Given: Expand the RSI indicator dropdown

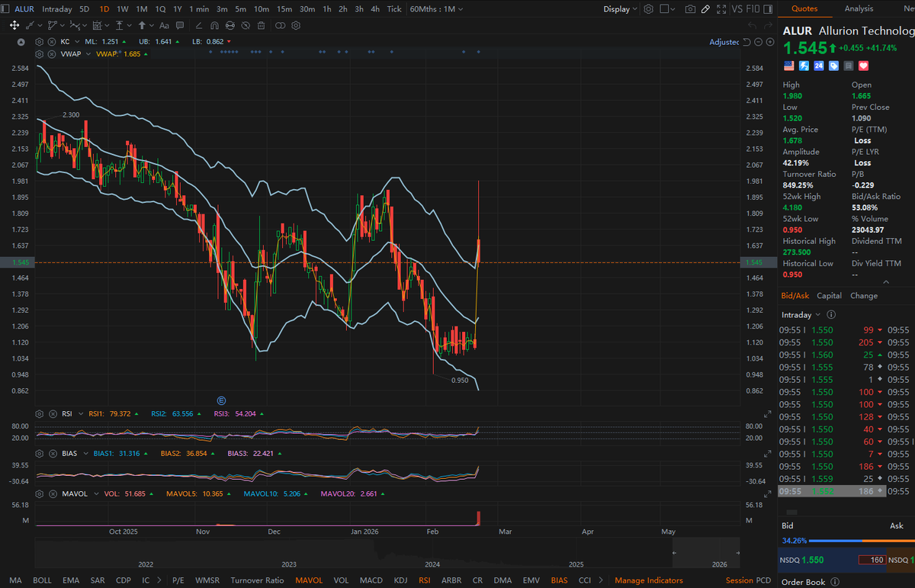Looking at the screenshot, I should [79, 413].
